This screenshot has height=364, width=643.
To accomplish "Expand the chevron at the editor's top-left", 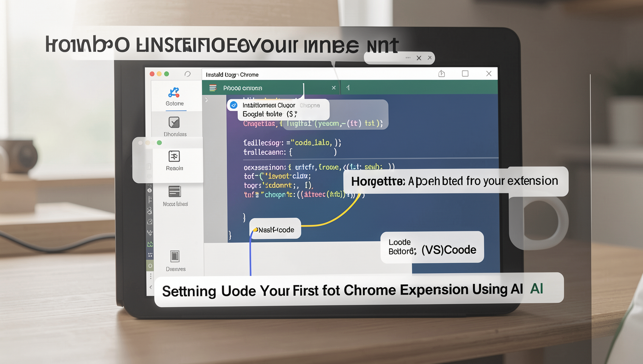I will tap(207, 100).
